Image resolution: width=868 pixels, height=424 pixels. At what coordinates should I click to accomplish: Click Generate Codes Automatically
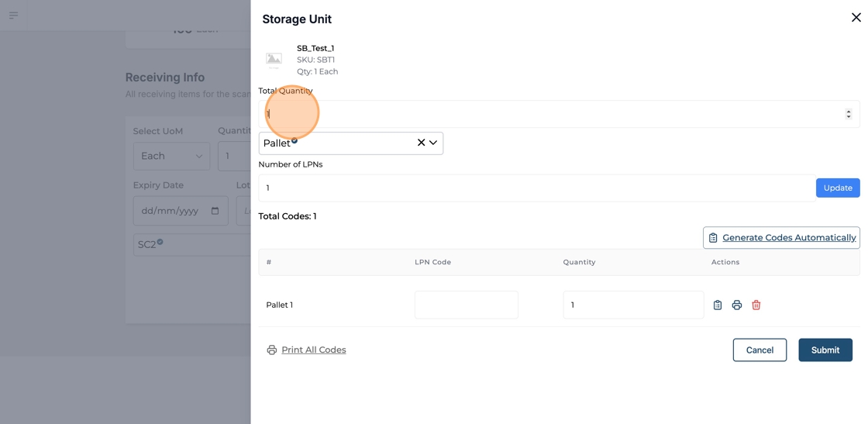pos(781,238)
